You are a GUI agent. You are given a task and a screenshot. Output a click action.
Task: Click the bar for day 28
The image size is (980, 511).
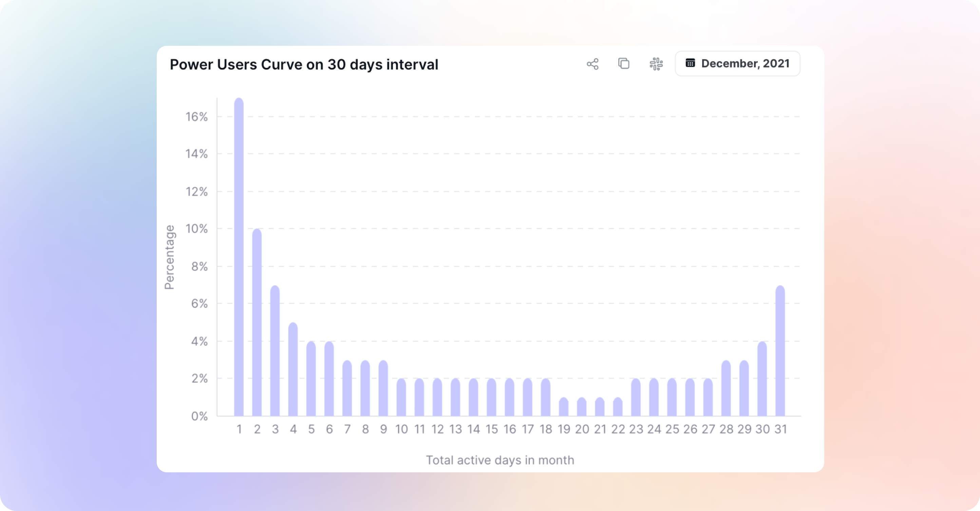pos(726,388)
